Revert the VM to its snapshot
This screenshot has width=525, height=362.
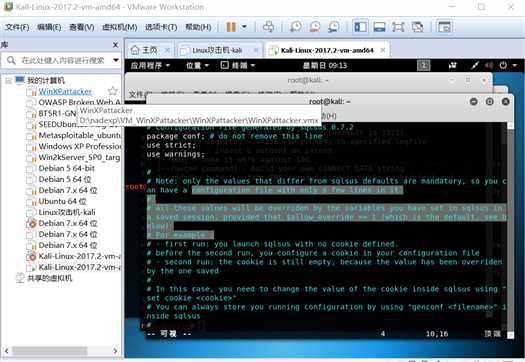[x=315, y=27]
